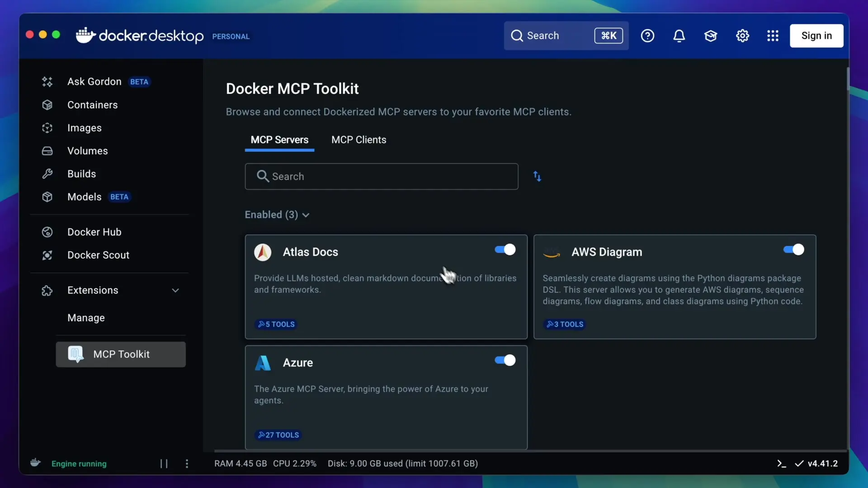Switch to the MCP Servers tab
868x488 pixels.
[279, 140]
